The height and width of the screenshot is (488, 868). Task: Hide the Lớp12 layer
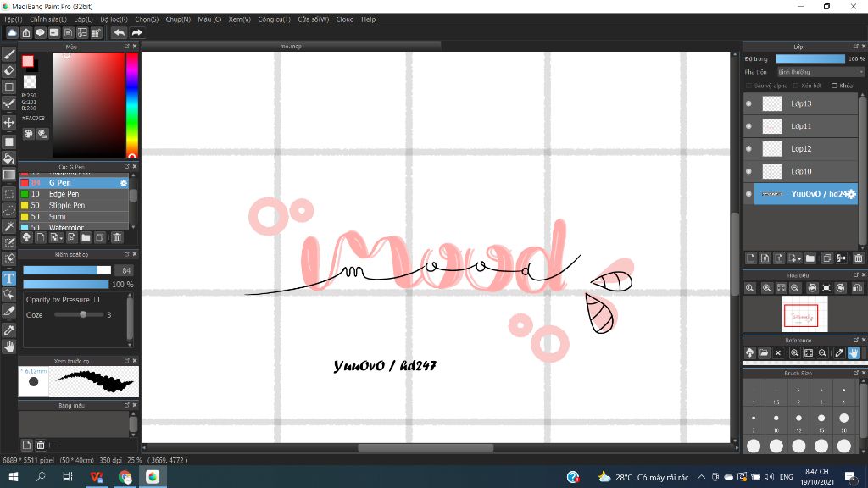[748, 149]
